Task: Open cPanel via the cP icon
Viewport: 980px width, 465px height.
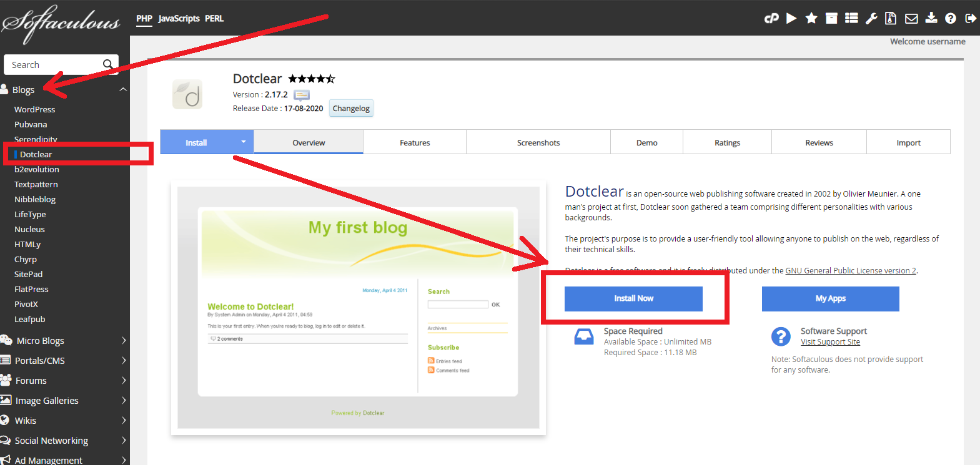Action: point(771,18)
